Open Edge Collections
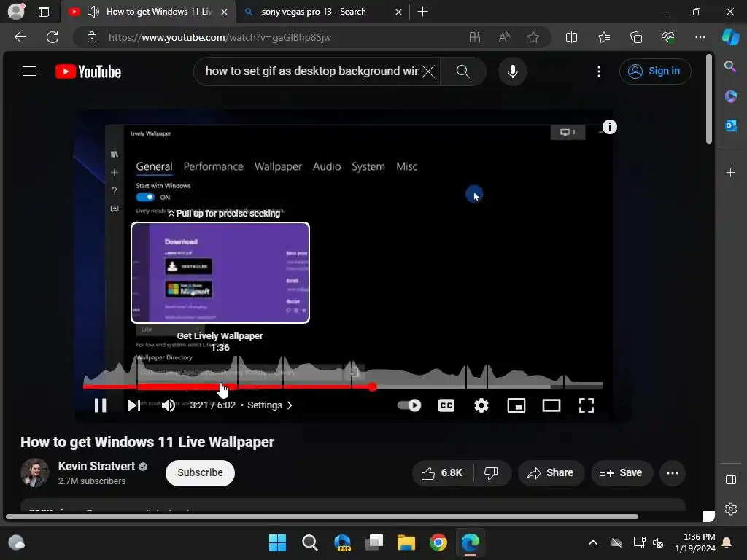Image resolution: width=747 pixels, height=560 pixels. pyautogui.click(x=636, y=37)
